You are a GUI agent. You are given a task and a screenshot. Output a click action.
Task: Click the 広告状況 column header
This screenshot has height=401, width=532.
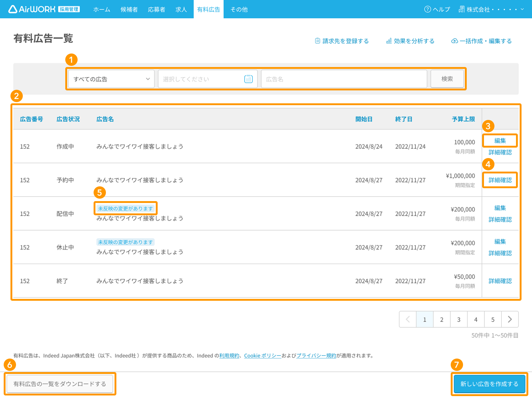(x=68, y=119)
